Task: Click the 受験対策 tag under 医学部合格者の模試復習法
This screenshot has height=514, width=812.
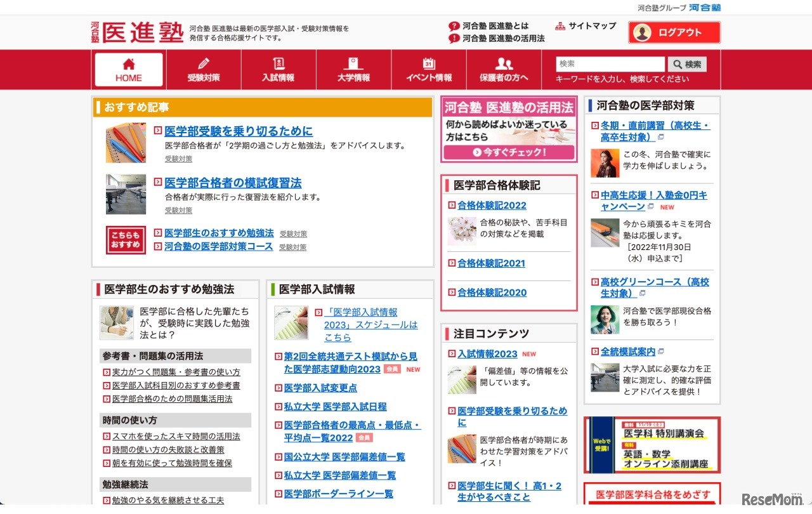Action: pyautogui.click(x=178, y=211)
